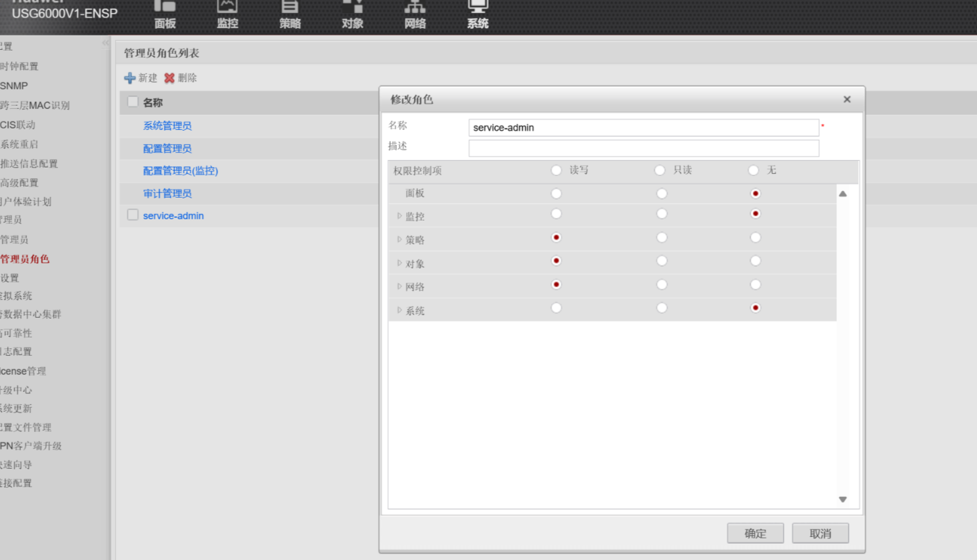The height and width of the screenshot is (560, 977).
Task: Open 配置文件管理 in the sidebar
Action: coord(26,427)
